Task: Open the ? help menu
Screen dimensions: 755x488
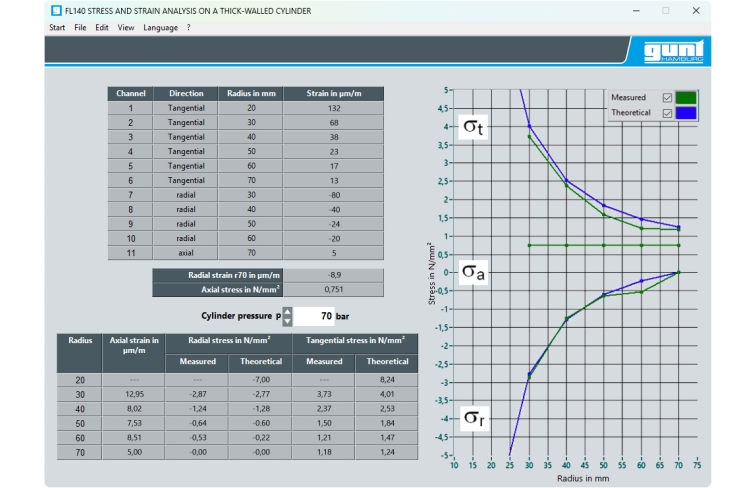Action: (x=187, y=28)
